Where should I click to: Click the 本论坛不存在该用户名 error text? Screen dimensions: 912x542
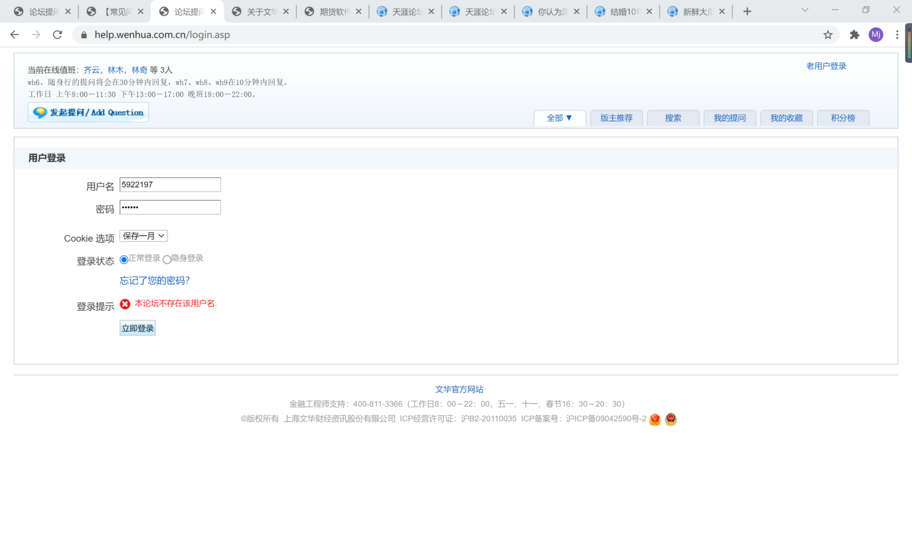pos(176,304)
